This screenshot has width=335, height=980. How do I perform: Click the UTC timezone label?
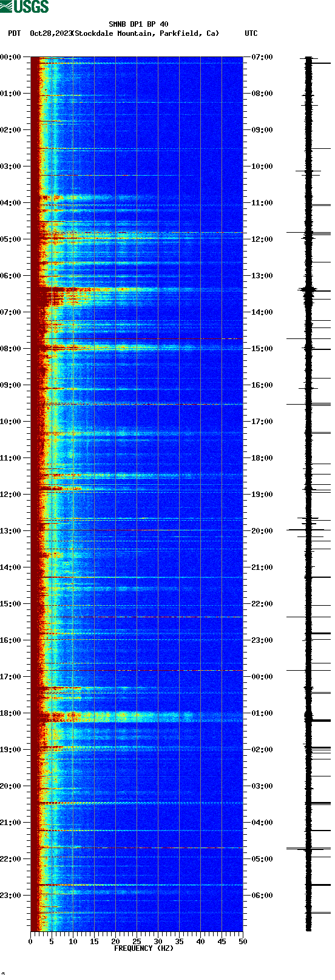251,33
